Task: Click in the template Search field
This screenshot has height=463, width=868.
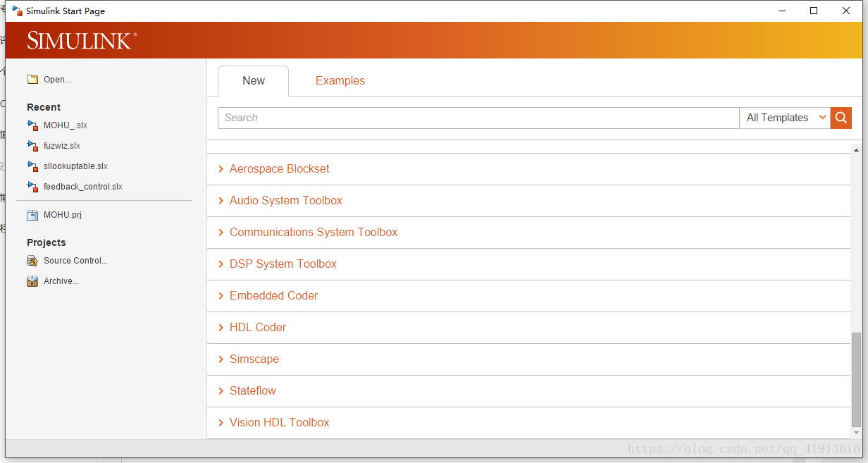Action: 478,118
